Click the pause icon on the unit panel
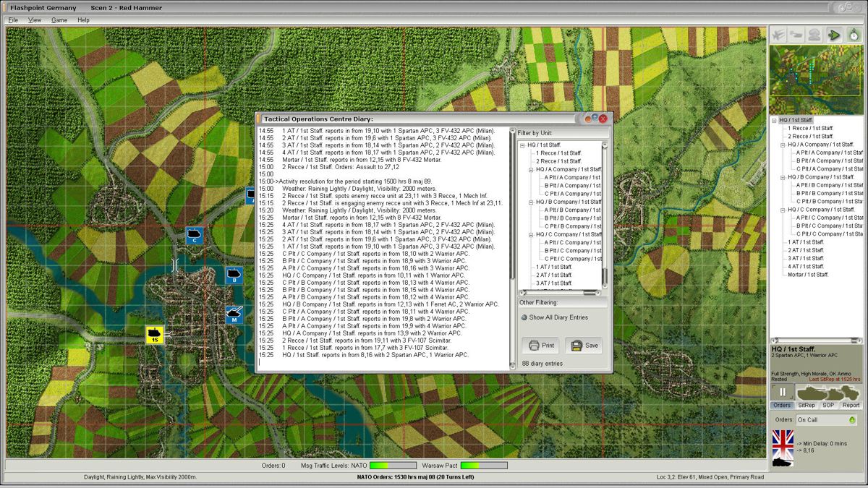This screenshot has width=868, height=488. (x=783, y=393)
